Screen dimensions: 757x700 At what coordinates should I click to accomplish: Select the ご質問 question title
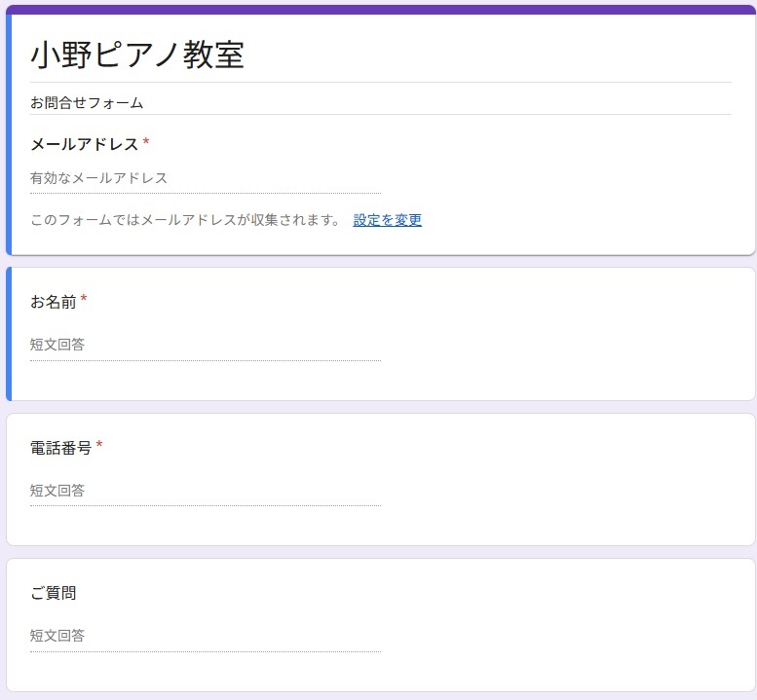coord(53,593)
